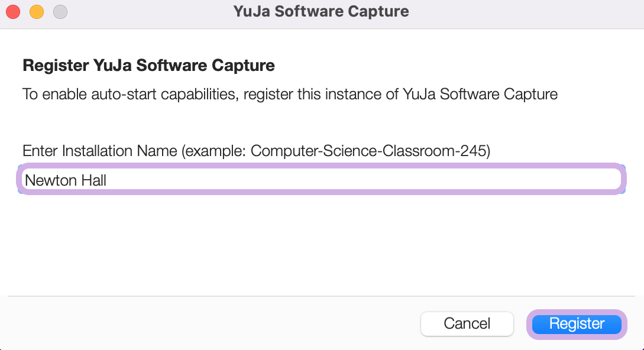Click the Enter Installation Name label
Viewport: 644px width, 350px height.
coord(99,151)
